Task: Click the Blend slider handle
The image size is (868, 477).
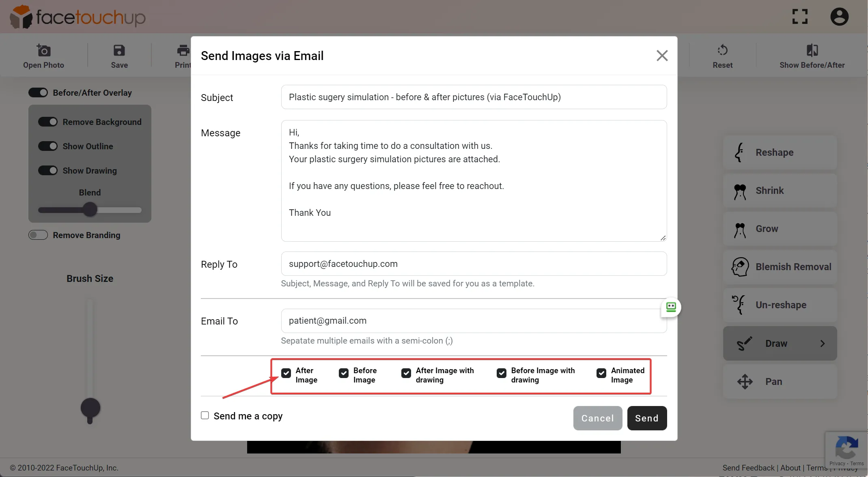Action: click(90, 210)
